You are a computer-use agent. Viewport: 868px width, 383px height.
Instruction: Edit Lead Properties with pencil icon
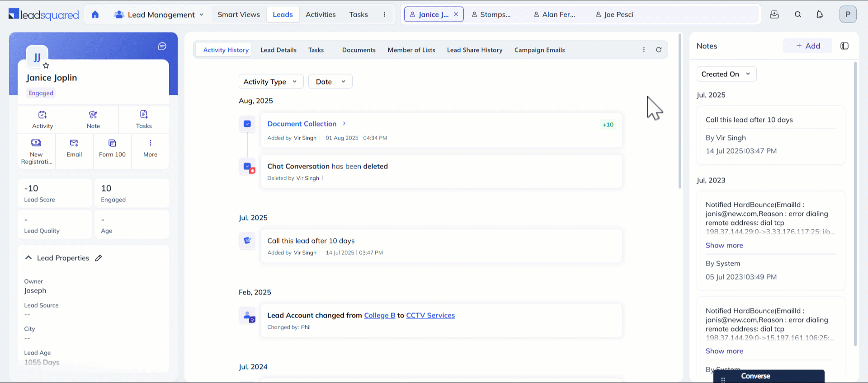pyautogui.click(x=99, y=258)
